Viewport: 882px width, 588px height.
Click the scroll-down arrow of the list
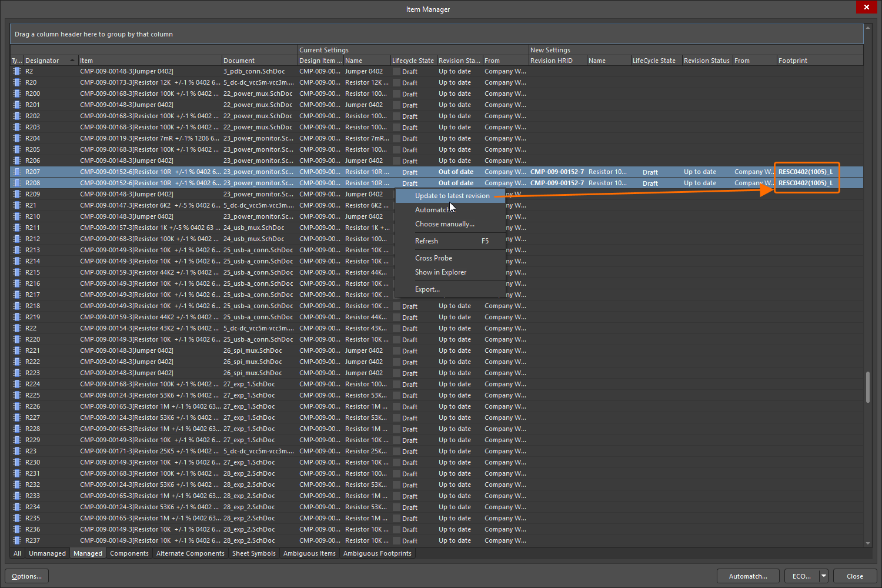pyautogui.click(x=868, y=543)
